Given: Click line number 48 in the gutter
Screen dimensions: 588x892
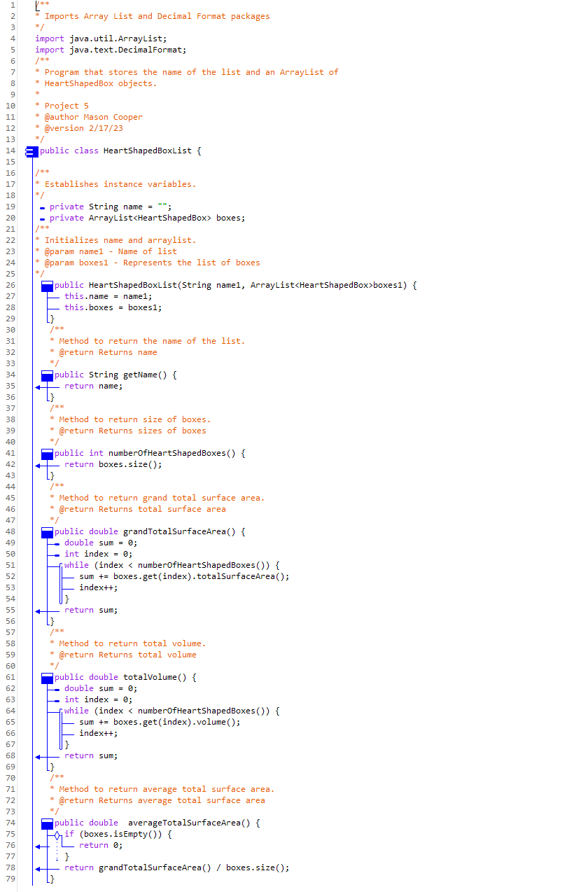Looking at the screenshot, I should [x=10, y=531].
